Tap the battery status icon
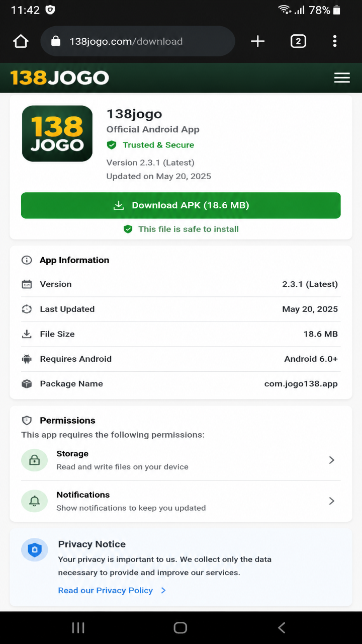 (x=337, y=10)
